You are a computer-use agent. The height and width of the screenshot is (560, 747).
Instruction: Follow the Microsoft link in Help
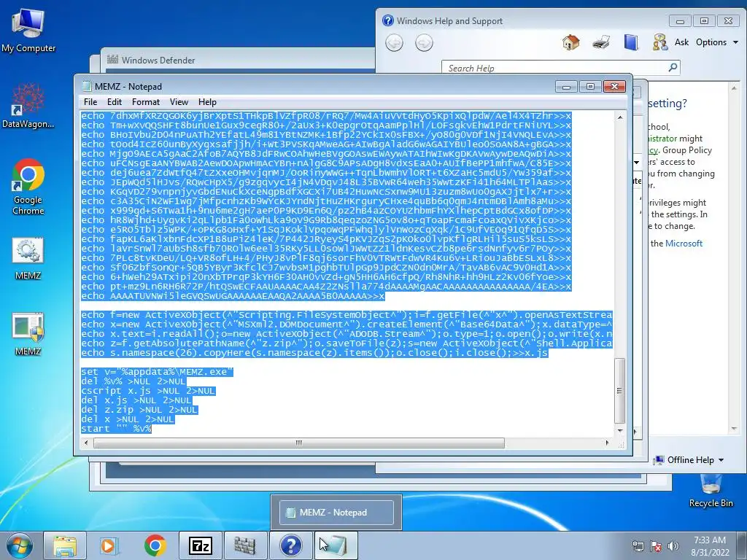click(x=684, y=244)
